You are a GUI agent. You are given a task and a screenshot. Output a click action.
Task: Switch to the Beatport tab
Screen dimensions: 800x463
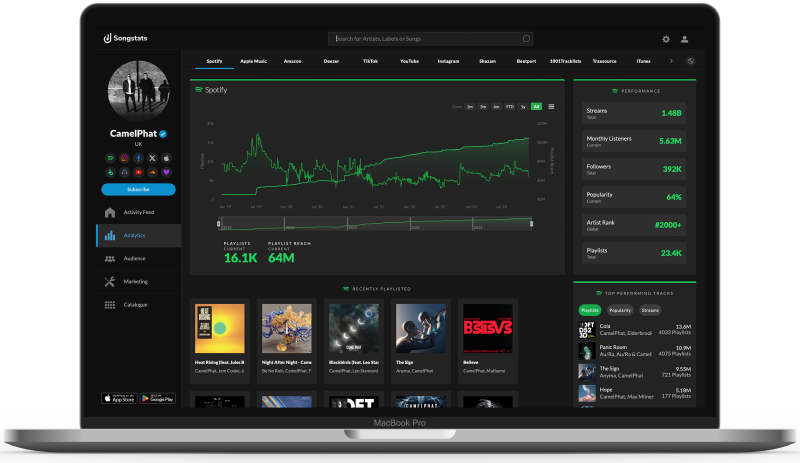point(526,61)
